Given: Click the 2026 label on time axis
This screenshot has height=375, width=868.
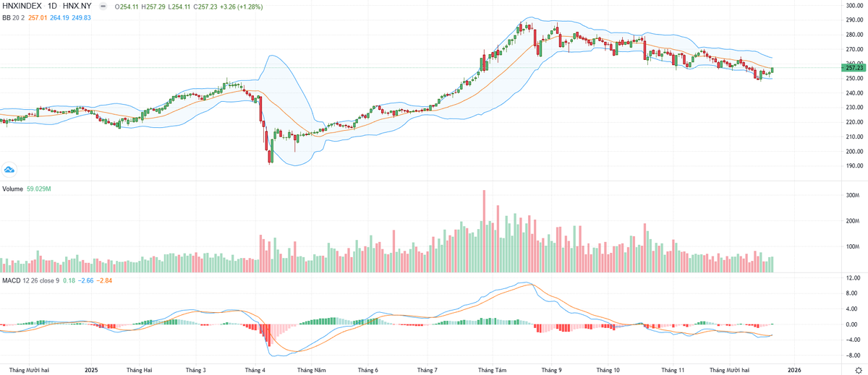Looking at the screenshot, I should coord(794,370).
